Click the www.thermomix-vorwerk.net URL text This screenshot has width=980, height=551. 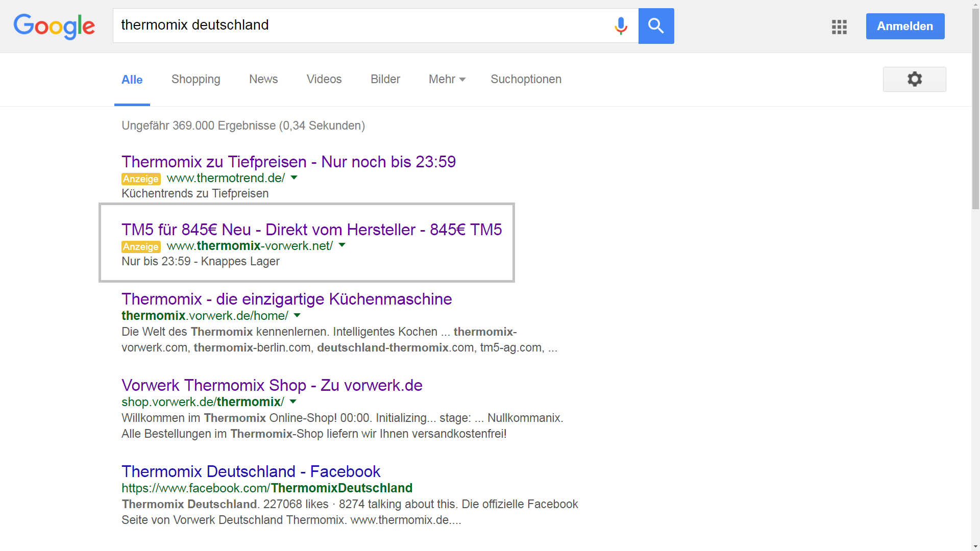point(250,246)
